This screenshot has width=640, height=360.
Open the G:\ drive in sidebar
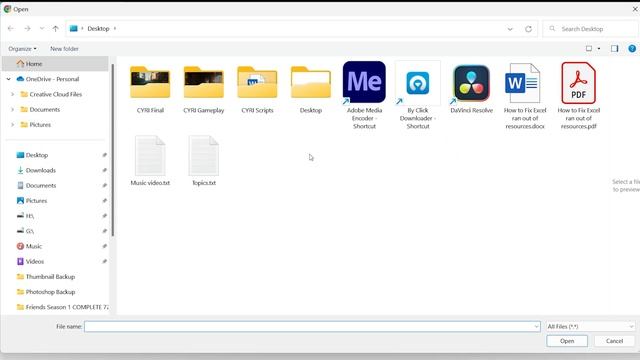[29, 231]
